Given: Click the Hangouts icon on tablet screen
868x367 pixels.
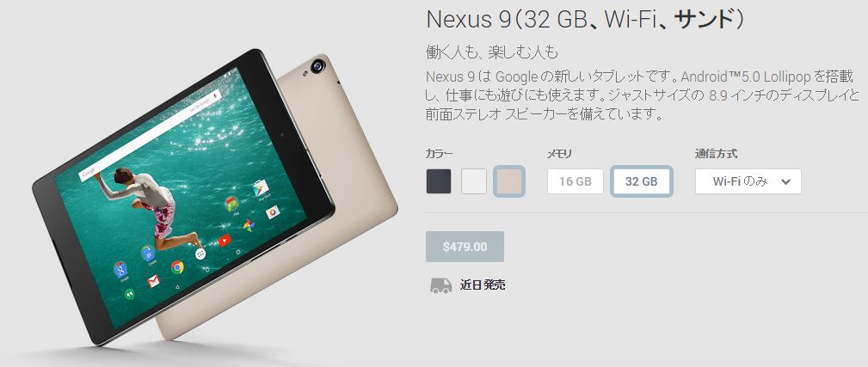Looking at the screenshot, I should tap(130, 294).
